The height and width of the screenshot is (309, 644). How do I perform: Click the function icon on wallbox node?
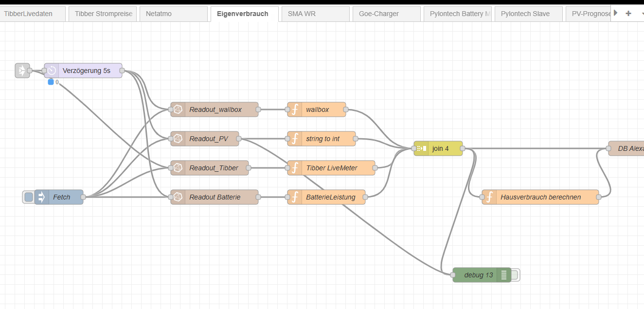[295, 109]
